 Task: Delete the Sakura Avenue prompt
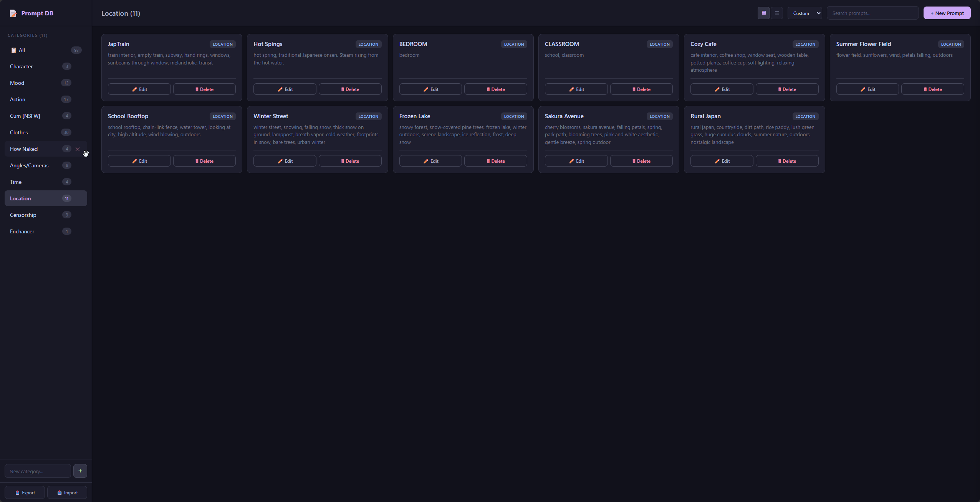pos(641,161)
